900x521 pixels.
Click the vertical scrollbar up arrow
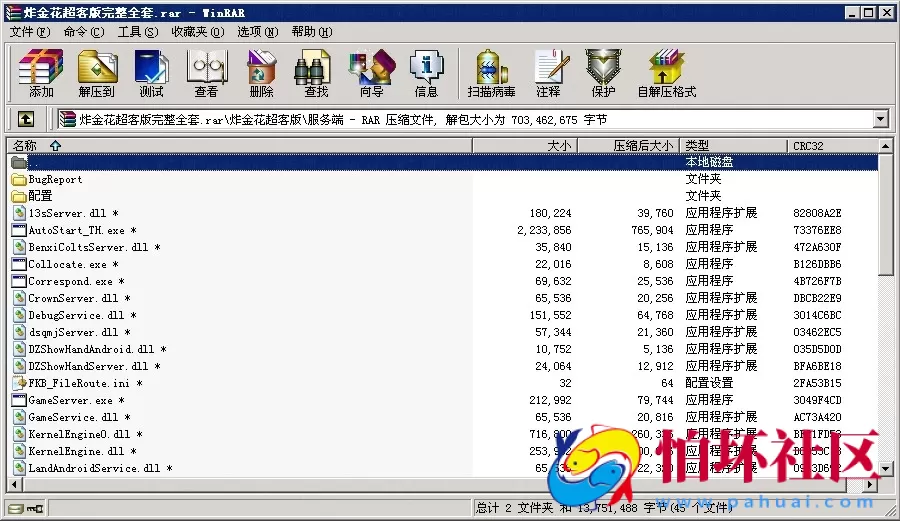tap(885, 146)
